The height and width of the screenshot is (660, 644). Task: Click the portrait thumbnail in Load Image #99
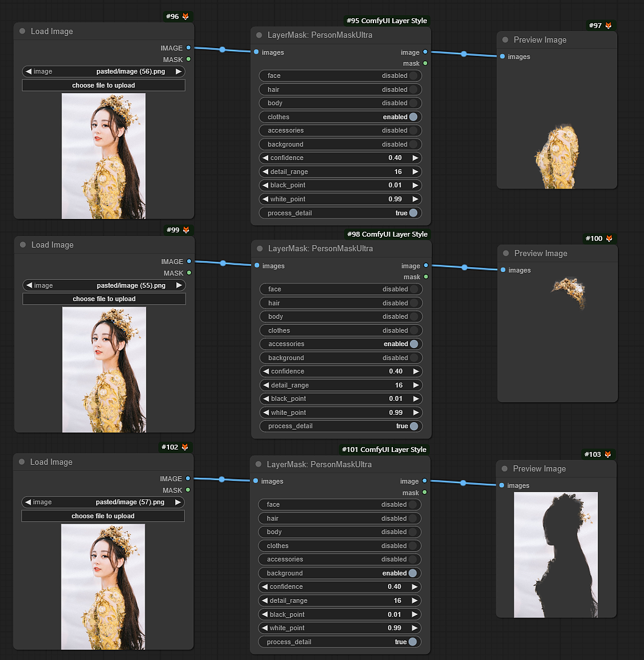coord(103,368)
